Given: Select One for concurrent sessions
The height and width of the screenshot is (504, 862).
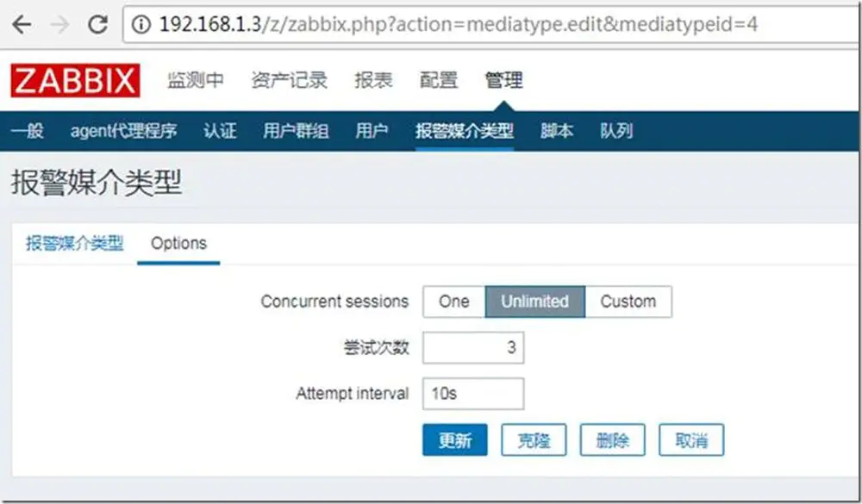Looking at the screenshot, I should (454, 302).
